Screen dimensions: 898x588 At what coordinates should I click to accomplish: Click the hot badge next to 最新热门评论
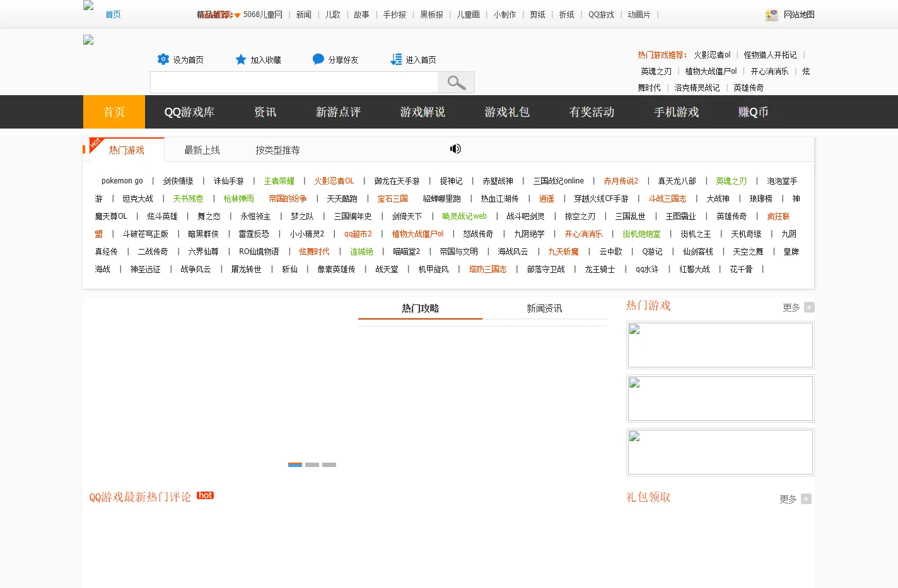click(206, 495)
